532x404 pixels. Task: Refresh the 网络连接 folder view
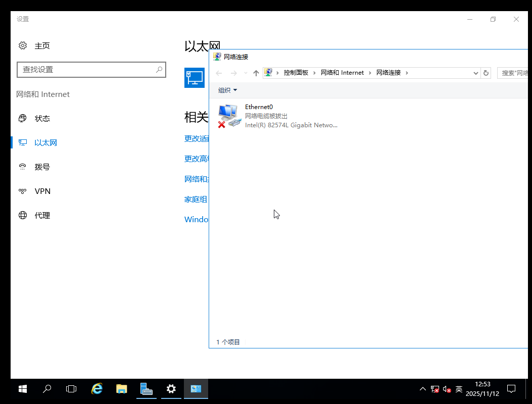pos(486,73)
